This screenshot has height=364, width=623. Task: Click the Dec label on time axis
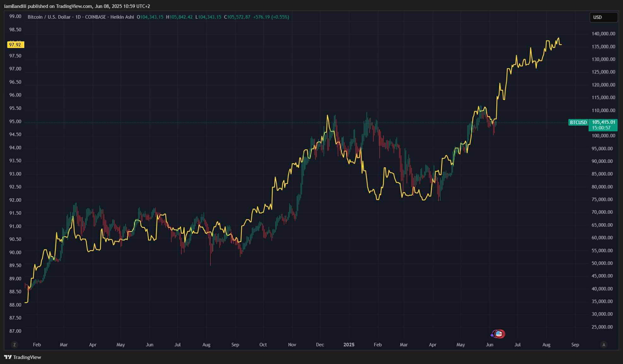click(320, 345)
